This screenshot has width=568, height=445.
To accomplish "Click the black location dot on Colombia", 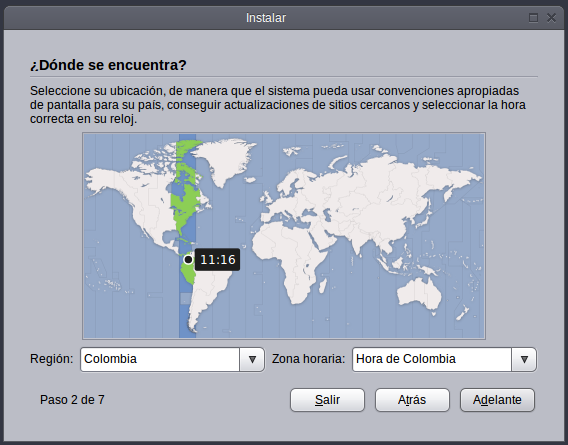I will pos(188,259).
